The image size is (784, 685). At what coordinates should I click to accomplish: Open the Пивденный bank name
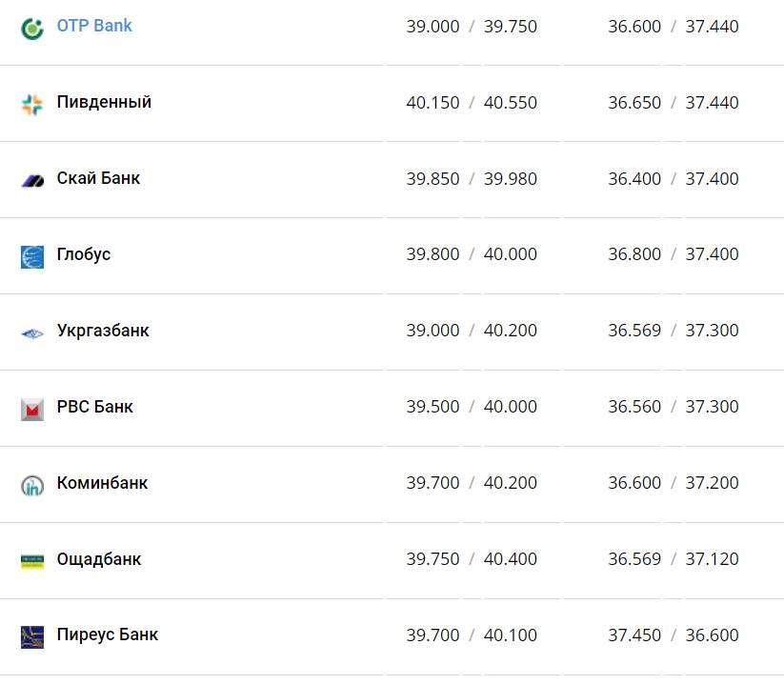(x=104, y=102)
